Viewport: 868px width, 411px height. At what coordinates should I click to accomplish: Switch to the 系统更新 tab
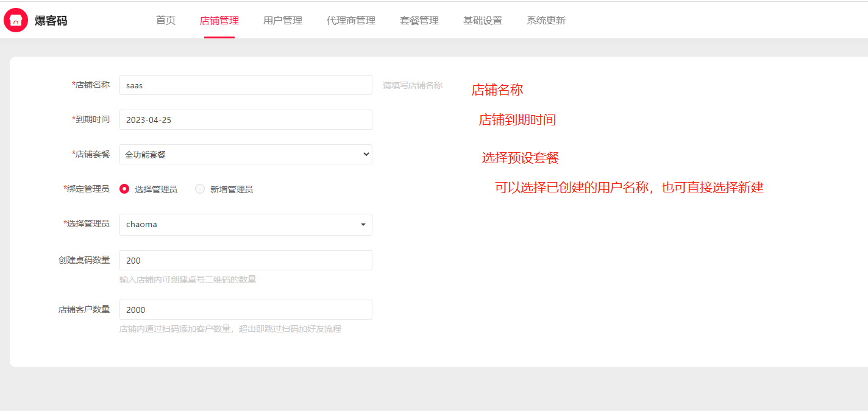coord(546,20)
